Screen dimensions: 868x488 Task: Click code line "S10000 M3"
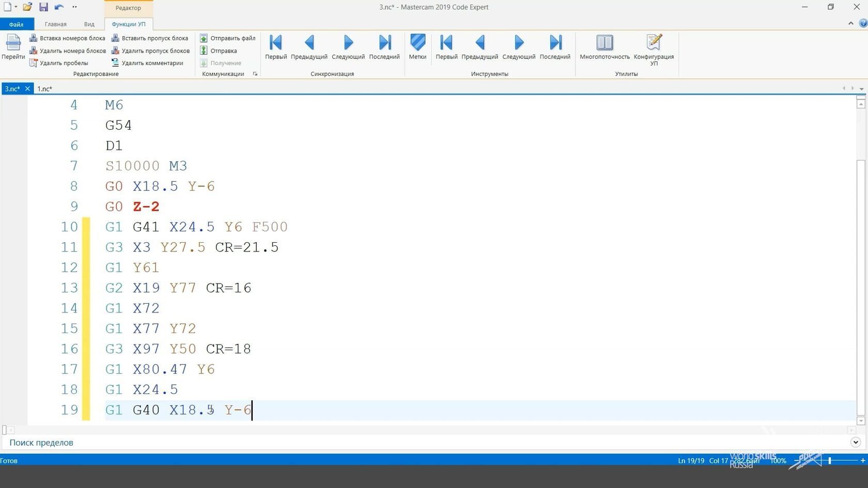coord(146,166)
